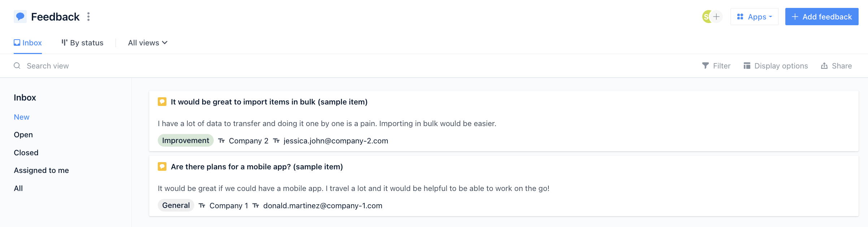Viewport: 868px width, 227px height.
Task: Switch to the Inbox tab
Action: point(28,43)
